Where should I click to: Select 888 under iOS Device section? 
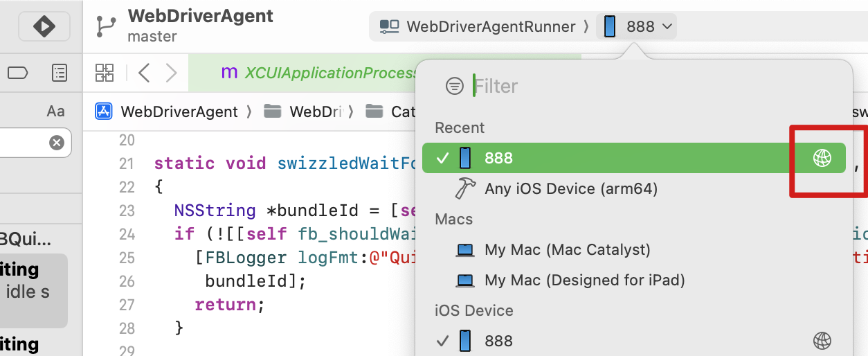(x=498, y=341)
